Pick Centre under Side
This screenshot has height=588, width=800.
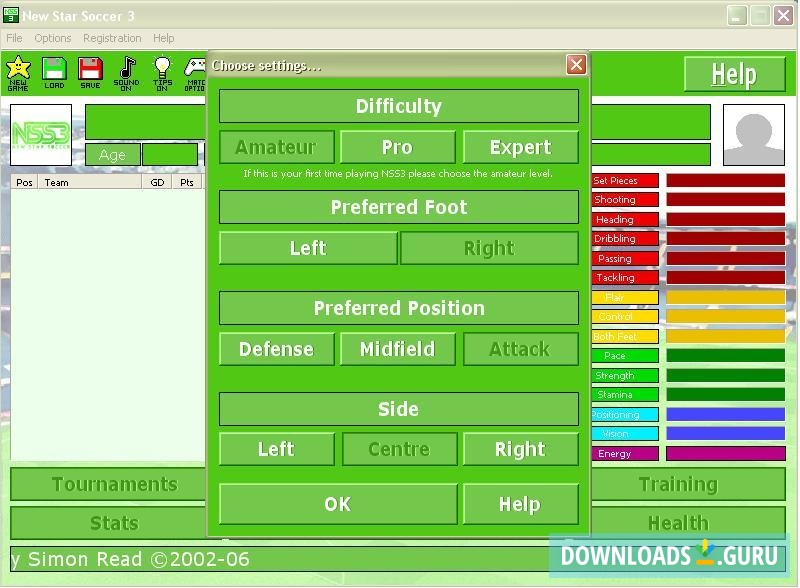(399, 449)
